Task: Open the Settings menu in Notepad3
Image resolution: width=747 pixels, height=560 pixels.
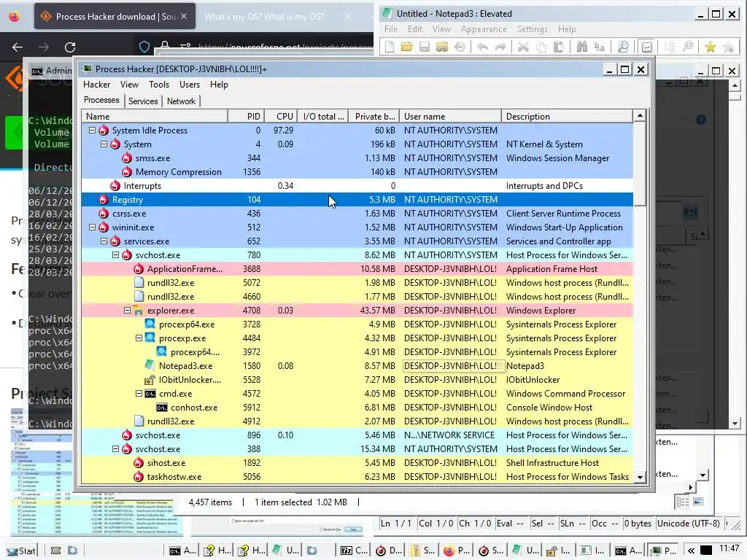Action: [x=532, y=29]
